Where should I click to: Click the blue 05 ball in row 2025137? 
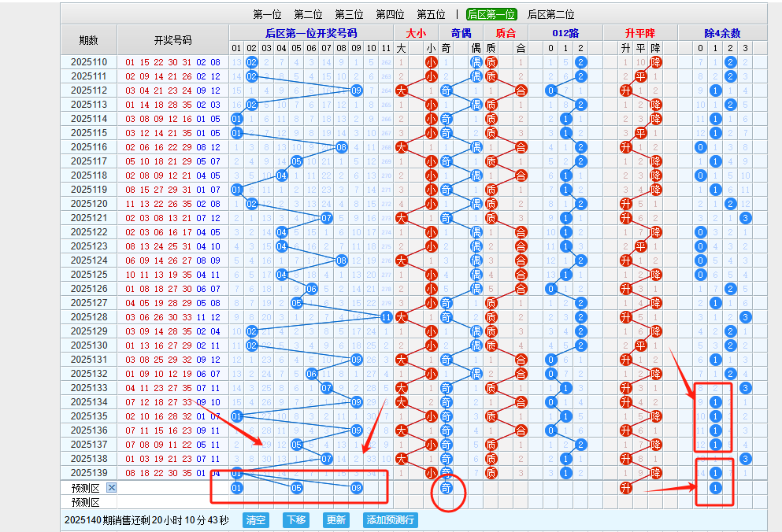coord(297,444)
